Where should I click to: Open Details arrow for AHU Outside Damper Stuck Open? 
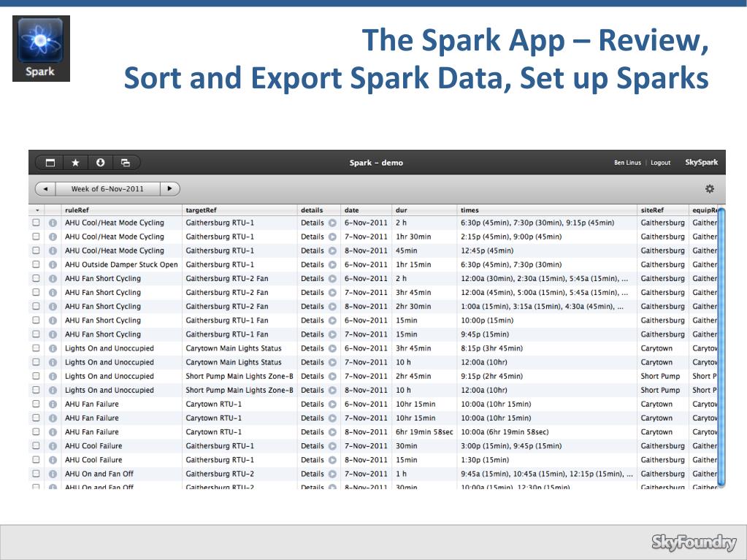pos(332,265)
